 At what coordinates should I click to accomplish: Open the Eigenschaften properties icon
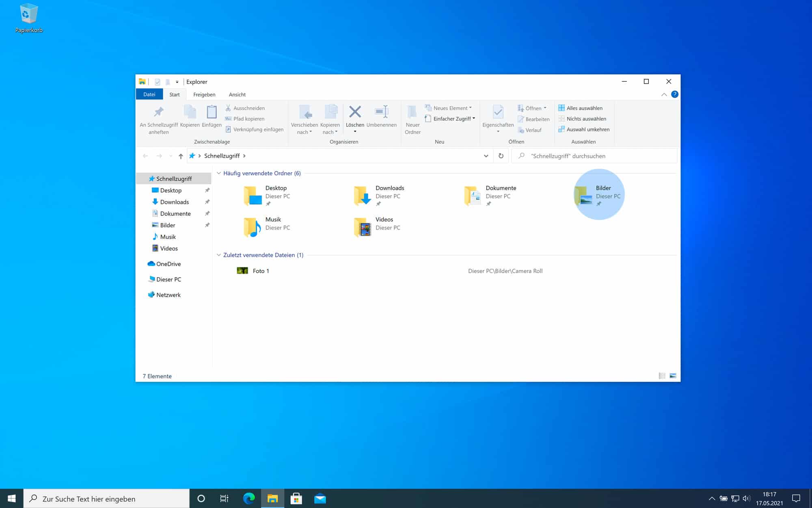click(498, 112)
